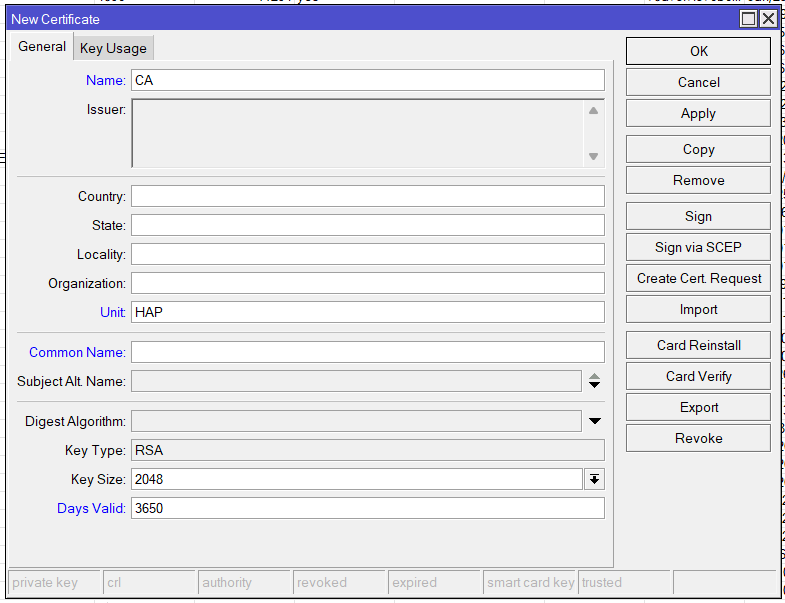Click the 'revoked' status flag
Image resolution: width=785 pixels, height=603 pixels.
coord(339,582)
